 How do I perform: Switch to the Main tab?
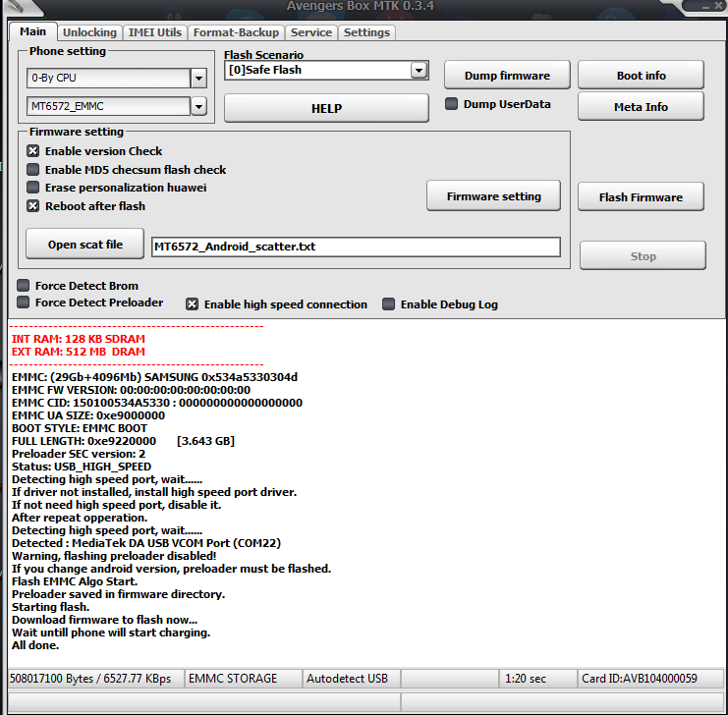pos(33,31)
